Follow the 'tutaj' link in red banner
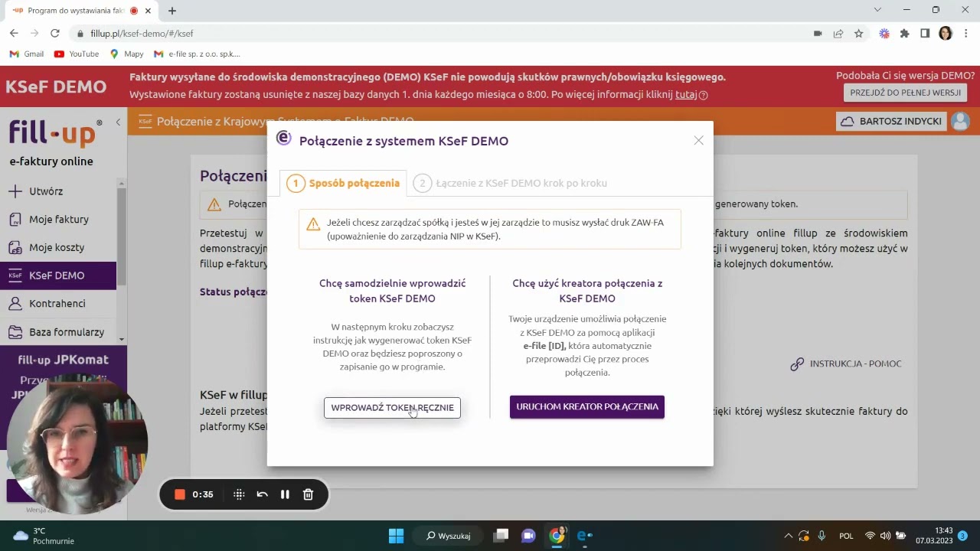This screenshot has width=980, height=551. (x=686, y=95)
